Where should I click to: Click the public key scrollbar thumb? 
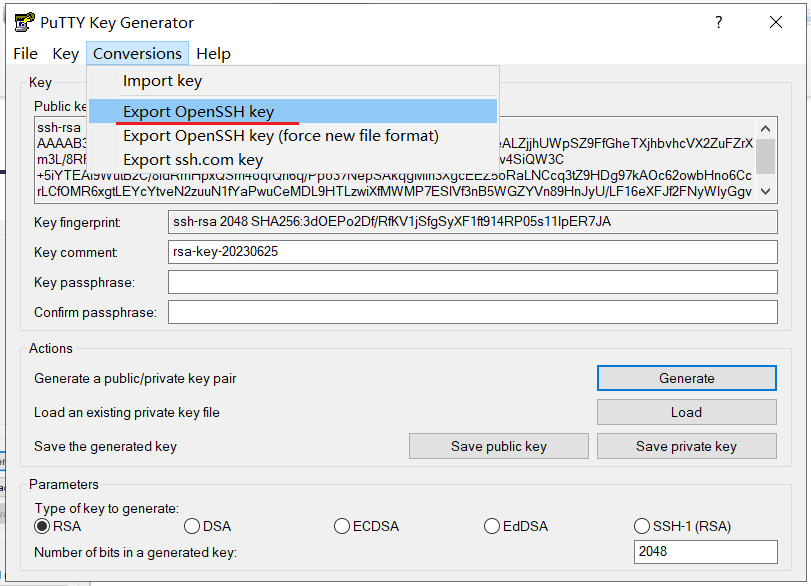[x=765, y=156]
